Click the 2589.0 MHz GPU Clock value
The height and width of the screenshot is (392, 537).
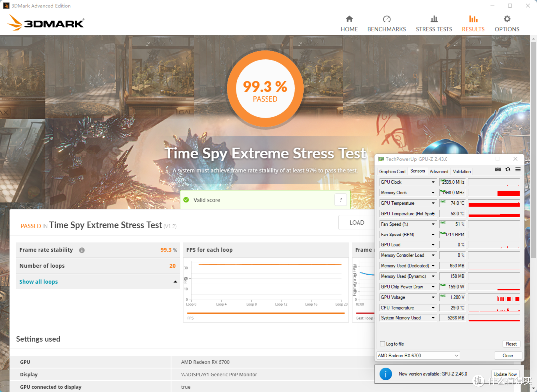[x=452, y=182]
